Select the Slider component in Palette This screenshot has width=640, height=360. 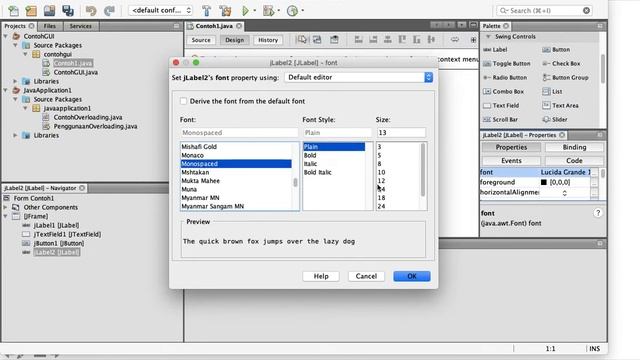click(555, 120)
